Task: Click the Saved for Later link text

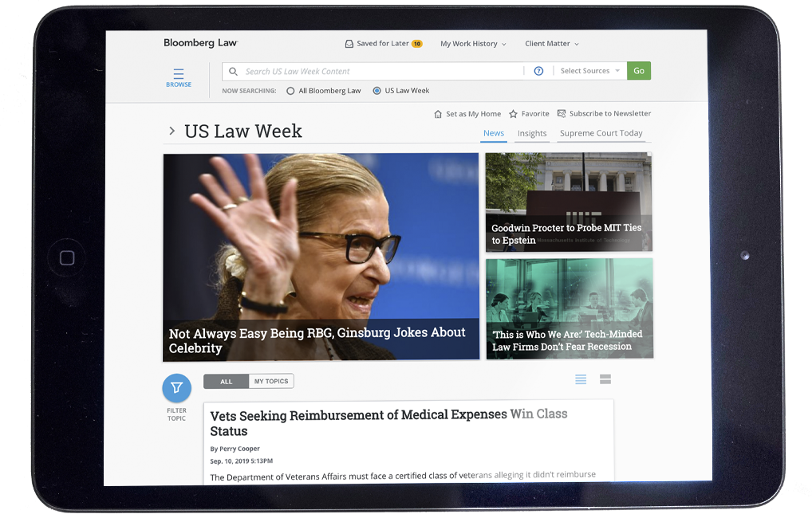Action: pyautogui.click(x=383, y=44)
